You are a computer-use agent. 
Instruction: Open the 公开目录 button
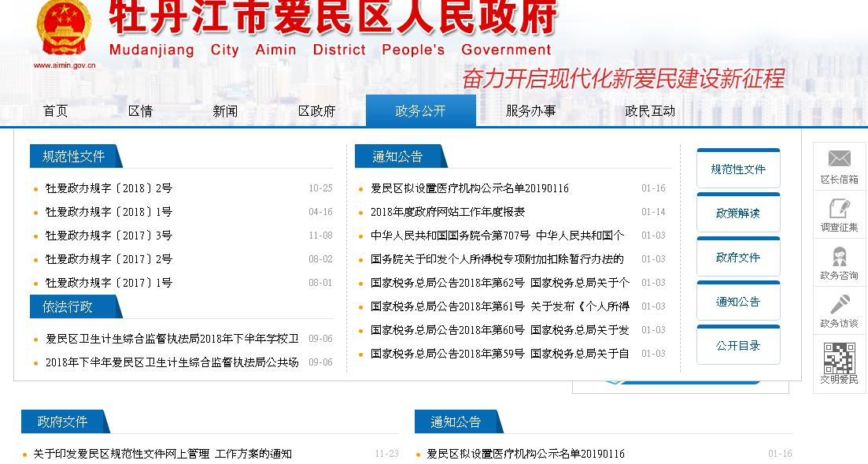coord(738,346)
